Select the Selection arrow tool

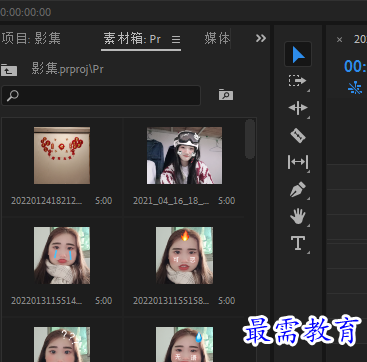[x=298, y=54]
